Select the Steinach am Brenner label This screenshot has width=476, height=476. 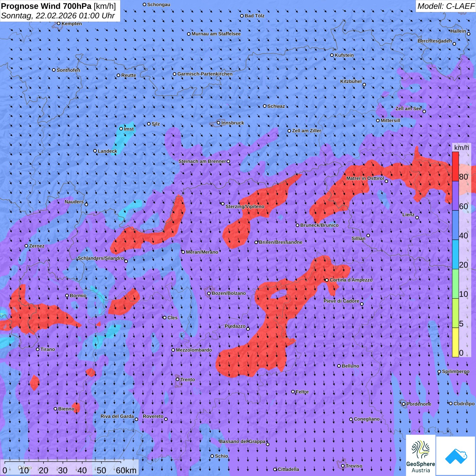tap(202, 161)
